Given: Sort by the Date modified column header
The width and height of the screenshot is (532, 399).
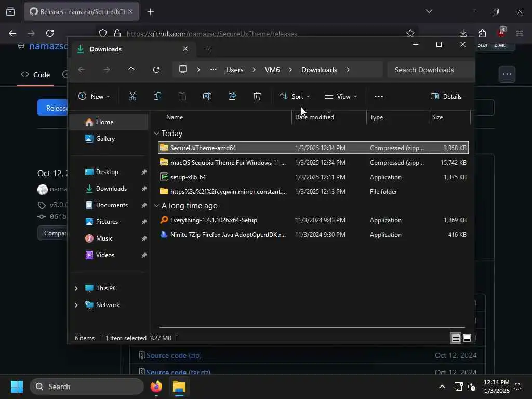Looking at the screenshot, I should coord(328,117).
